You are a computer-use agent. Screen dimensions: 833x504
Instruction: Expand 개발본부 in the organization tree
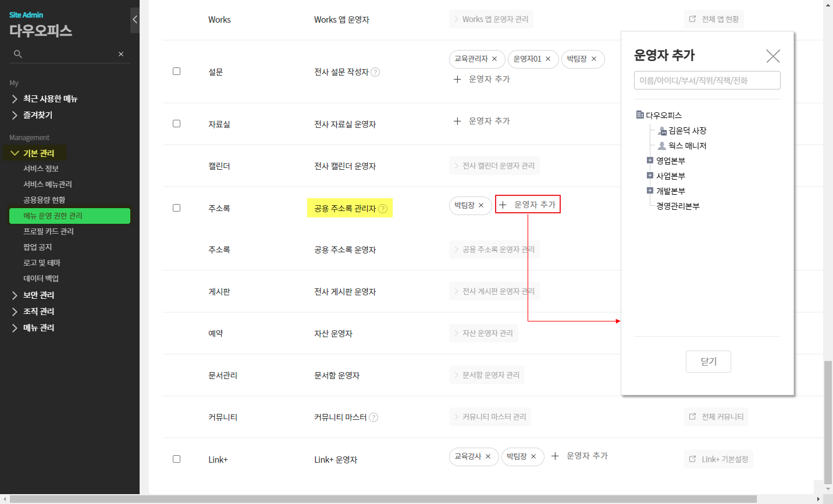650,191
